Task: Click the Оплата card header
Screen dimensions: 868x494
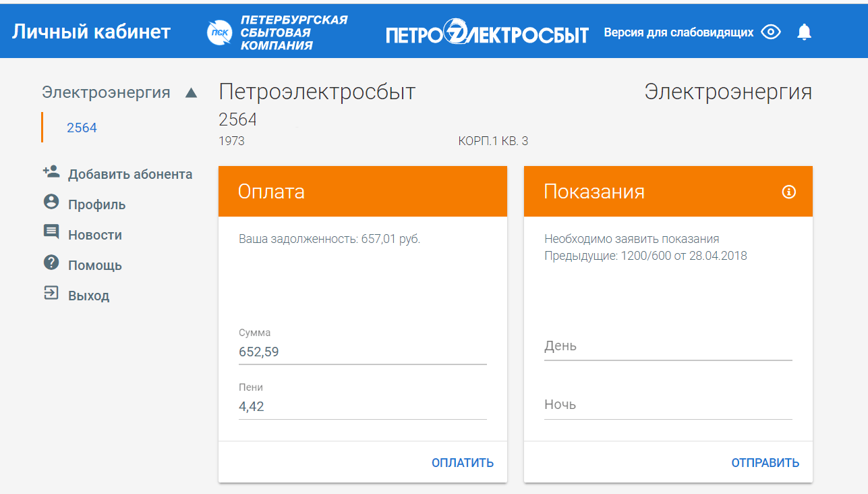Action: click(x=363, y=192)
